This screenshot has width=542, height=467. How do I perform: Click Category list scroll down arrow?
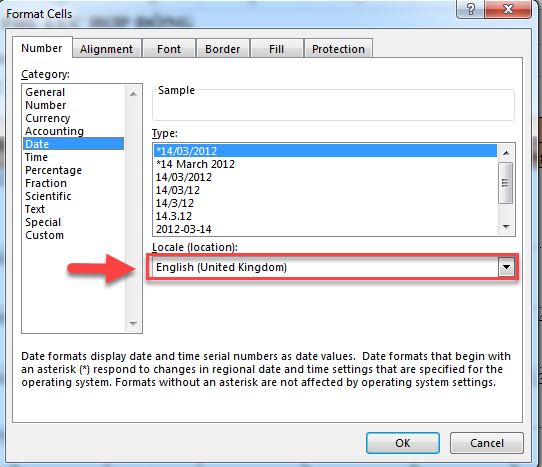tap(133, 324)
